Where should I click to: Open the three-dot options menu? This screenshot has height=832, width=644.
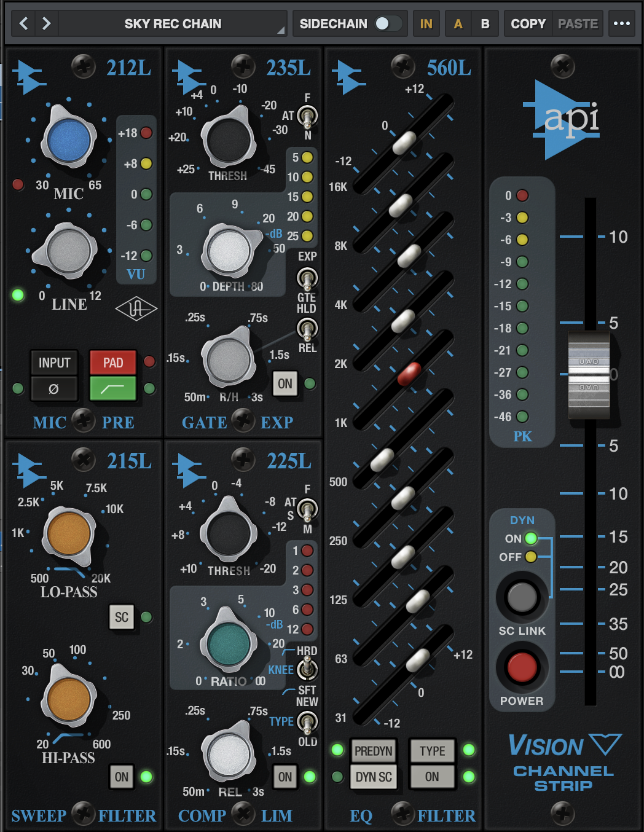click(622, 24)
